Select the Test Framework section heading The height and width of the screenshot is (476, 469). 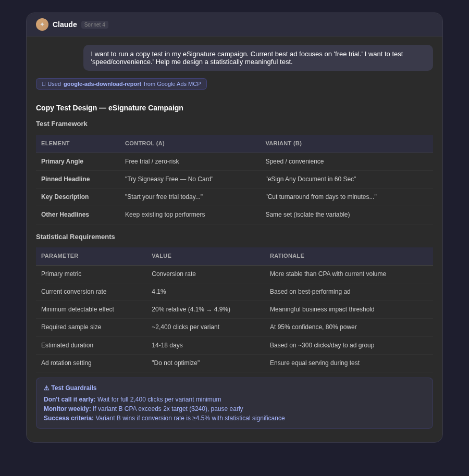point(61,123)
